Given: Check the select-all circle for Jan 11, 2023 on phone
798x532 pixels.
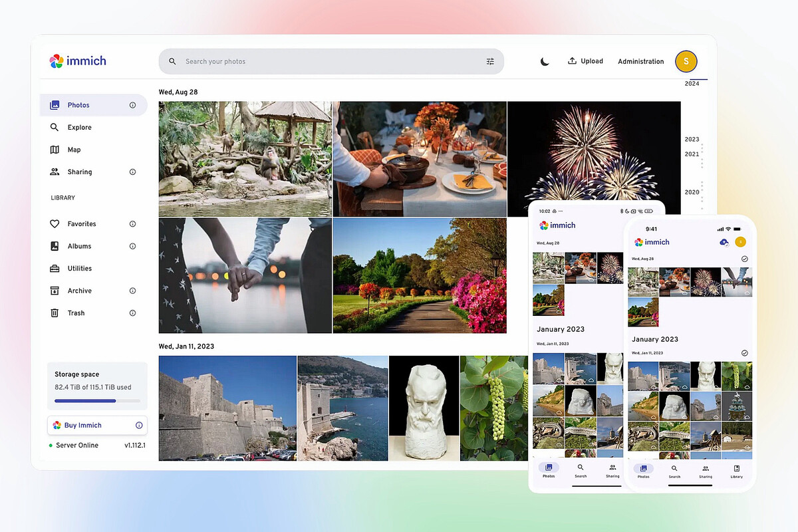Looking at the screenshot, I should click(x=744, y=352).
